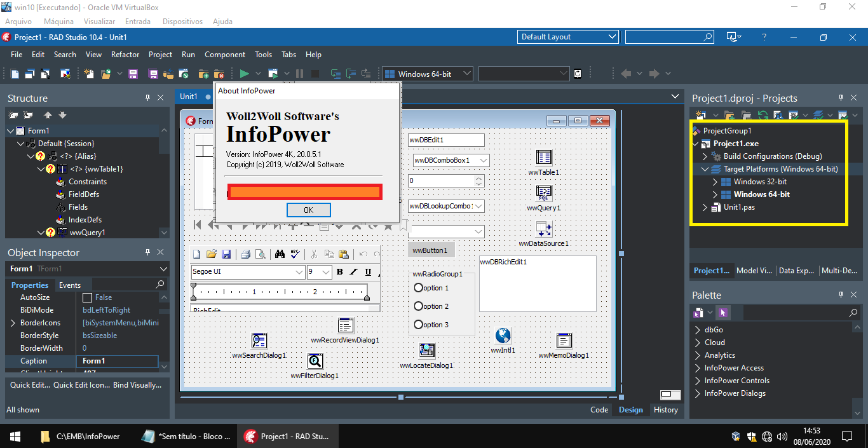
Task: Open the font size 9 dropdown
Action: click(x=326, y=272)
